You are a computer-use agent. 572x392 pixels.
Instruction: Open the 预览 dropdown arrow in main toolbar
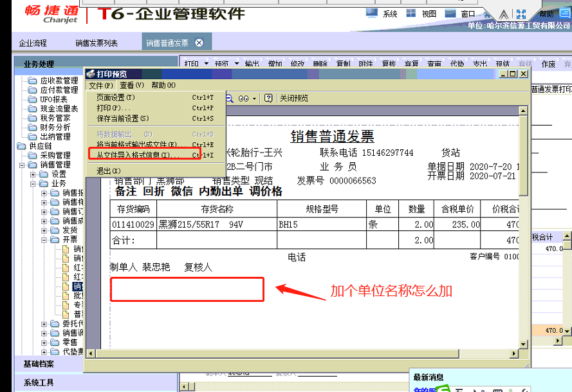click(237, 64)
